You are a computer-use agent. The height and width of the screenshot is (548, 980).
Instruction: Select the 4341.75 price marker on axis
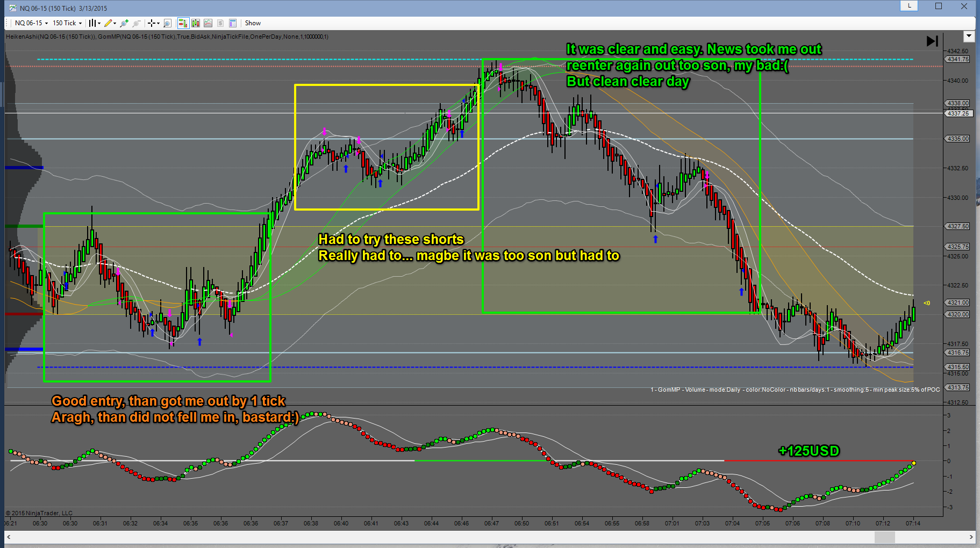coord(958,59)
